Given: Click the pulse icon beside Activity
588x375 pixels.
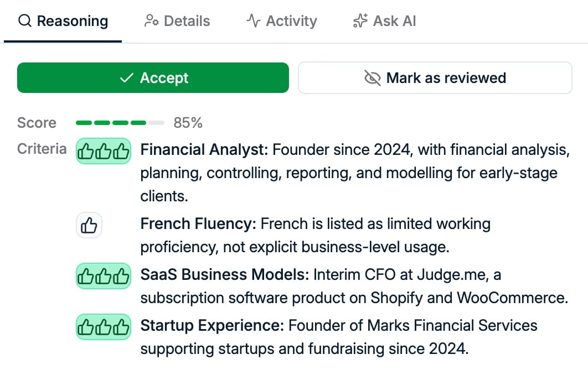Looking at the screenshot, I should pyautogui.click(x=253, y=21).
